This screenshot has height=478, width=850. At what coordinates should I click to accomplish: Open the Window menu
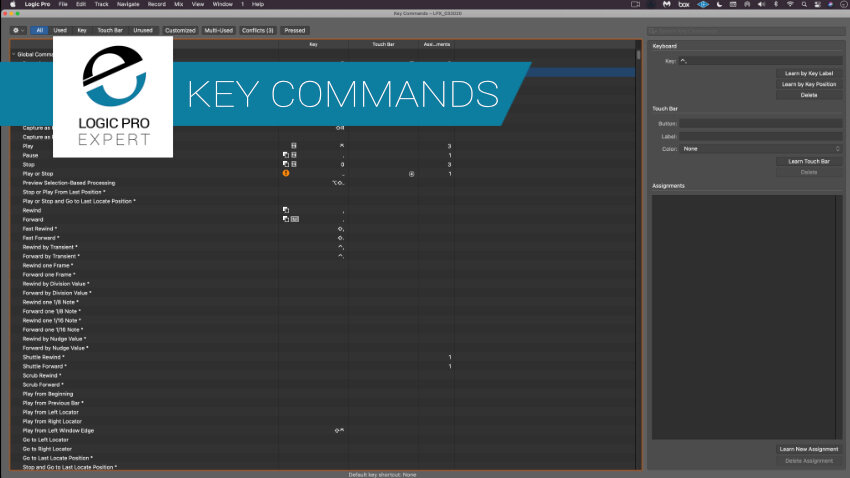click(222, 4)
